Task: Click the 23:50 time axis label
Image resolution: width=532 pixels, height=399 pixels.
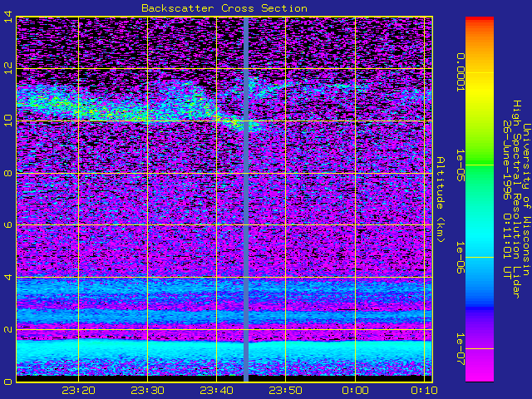Action: (x=286, y=391)
